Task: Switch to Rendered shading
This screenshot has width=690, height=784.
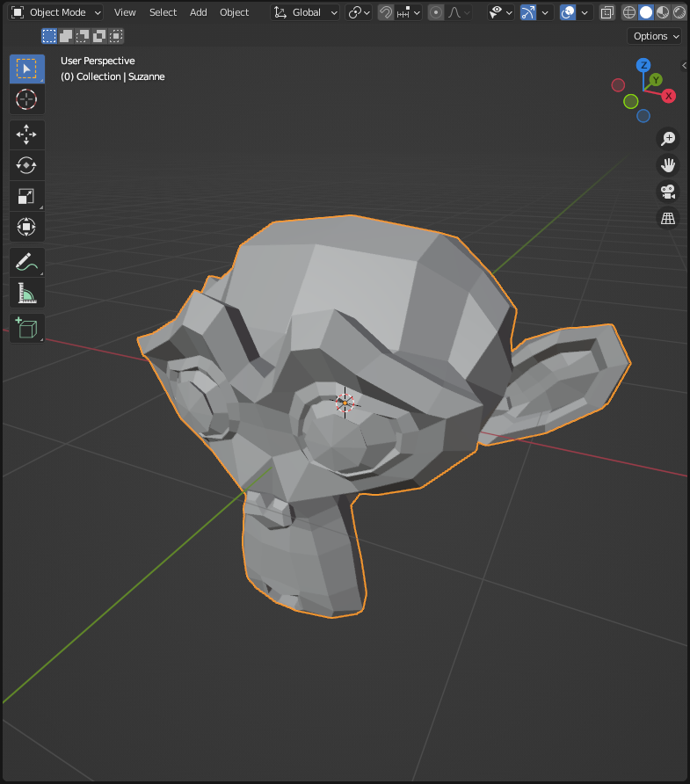Action: coord(679,12)
